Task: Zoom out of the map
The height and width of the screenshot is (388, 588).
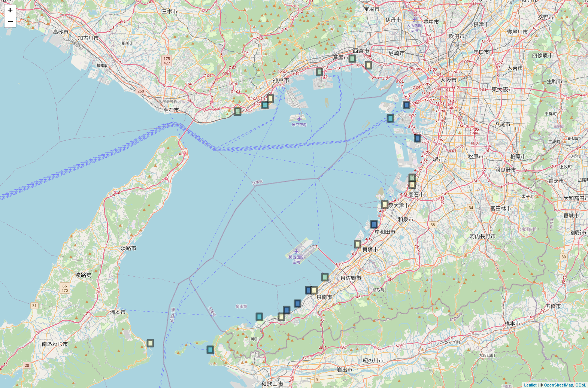Action: tap(10, 22)
